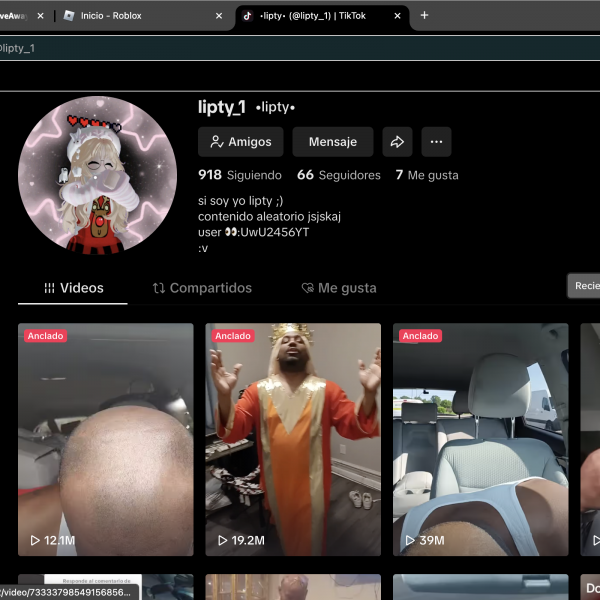Open the 66 Seguidores list

(338, 175)
